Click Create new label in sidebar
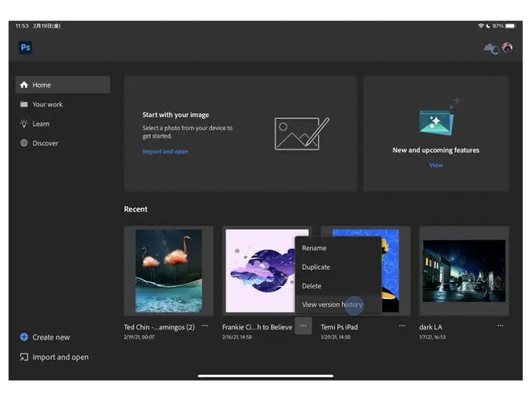The image size is (532, 399). point(51,337)
